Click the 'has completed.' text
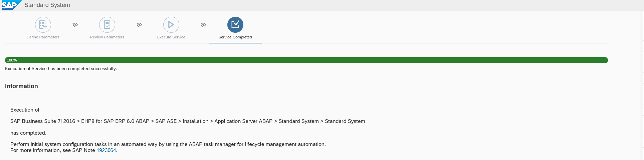This screenshot has height=160, width=644. (28, 133)
